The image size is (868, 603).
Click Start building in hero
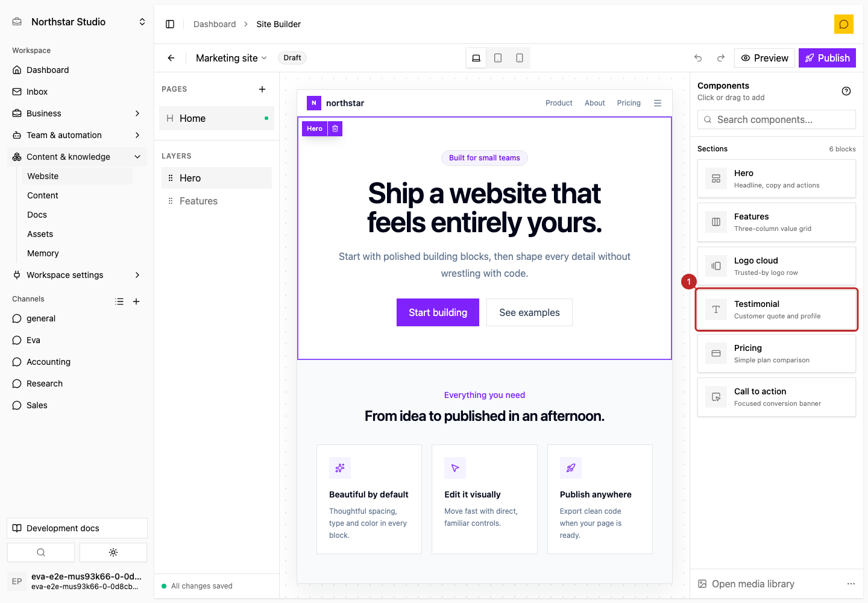(x=438, y=312)
